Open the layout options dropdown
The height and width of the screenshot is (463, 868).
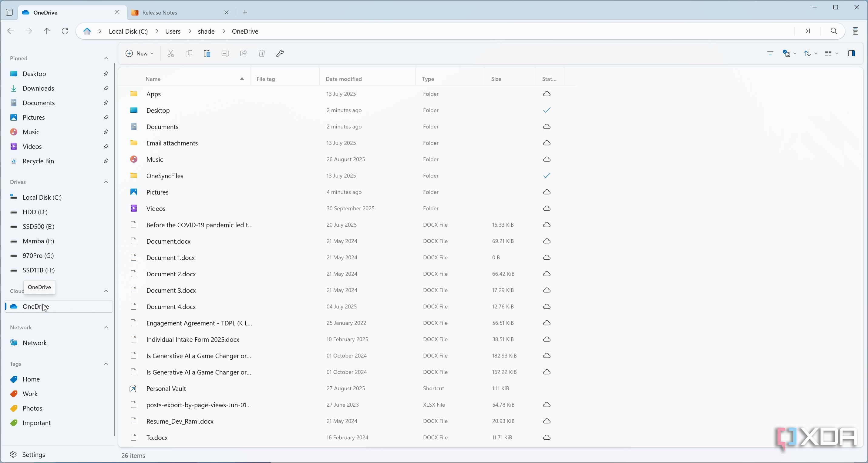click(x=831, y=53)
